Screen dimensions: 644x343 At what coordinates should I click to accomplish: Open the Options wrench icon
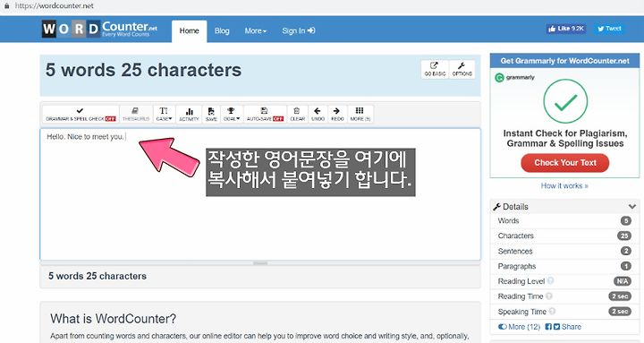pyautogui.click(x=462, y=69)
